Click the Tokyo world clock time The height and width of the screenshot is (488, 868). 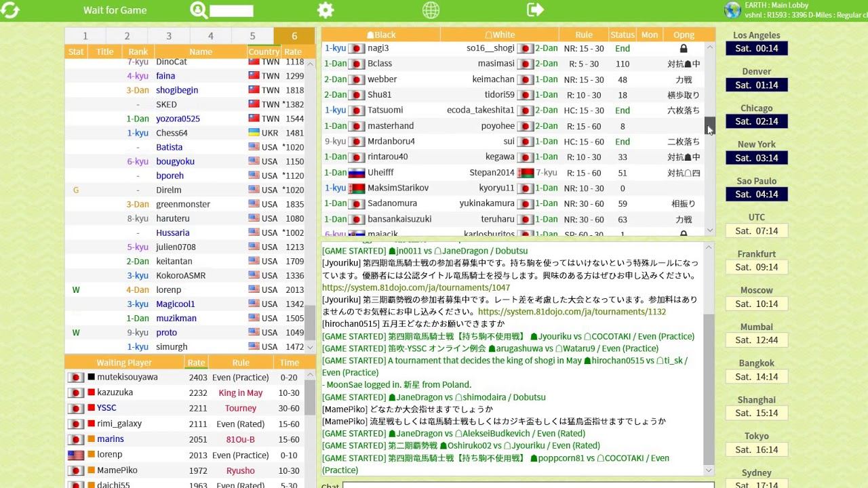coord(757,450)
